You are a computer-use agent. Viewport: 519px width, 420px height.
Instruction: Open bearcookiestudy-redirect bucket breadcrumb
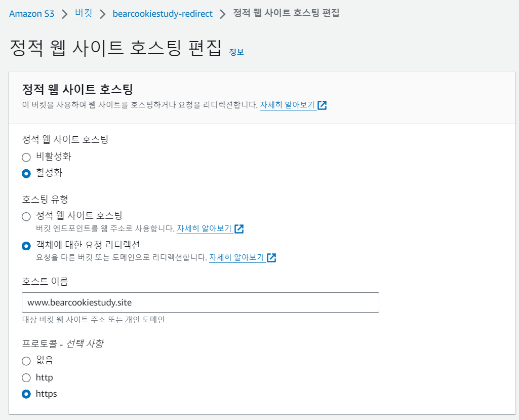pyautogui.click(x=163, y=14)
